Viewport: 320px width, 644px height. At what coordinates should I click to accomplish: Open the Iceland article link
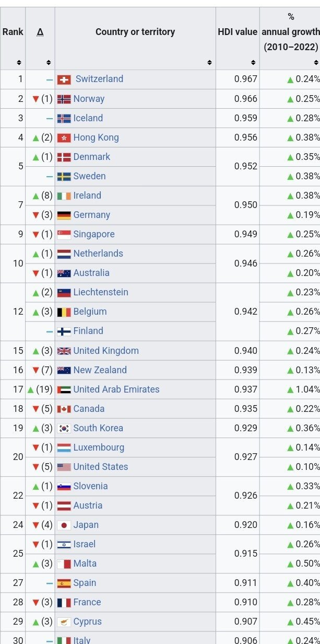tap(88, 118)
